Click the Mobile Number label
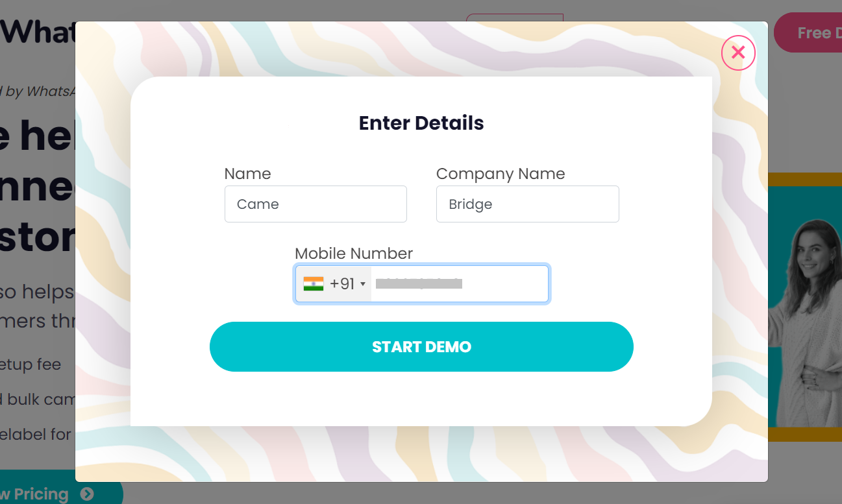The image size is (842, 504). pos(353,254)
